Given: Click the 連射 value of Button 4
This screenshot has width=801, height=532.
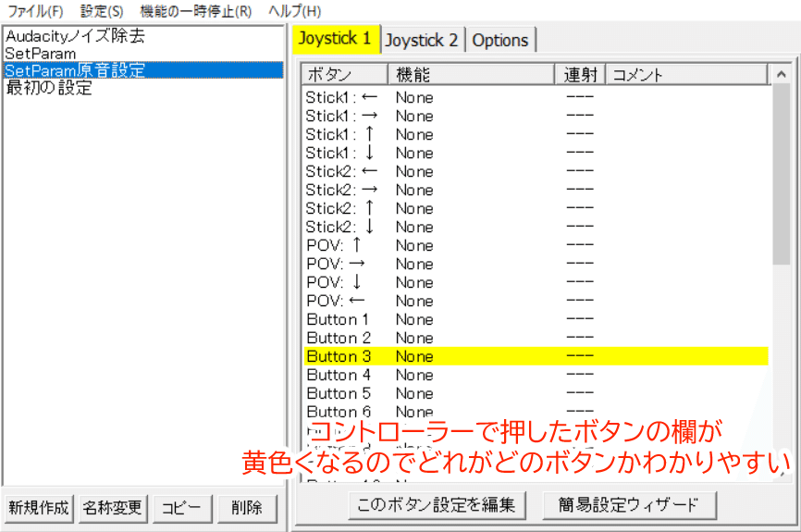Looking at the screenshot, I should (x=580, y=375).
